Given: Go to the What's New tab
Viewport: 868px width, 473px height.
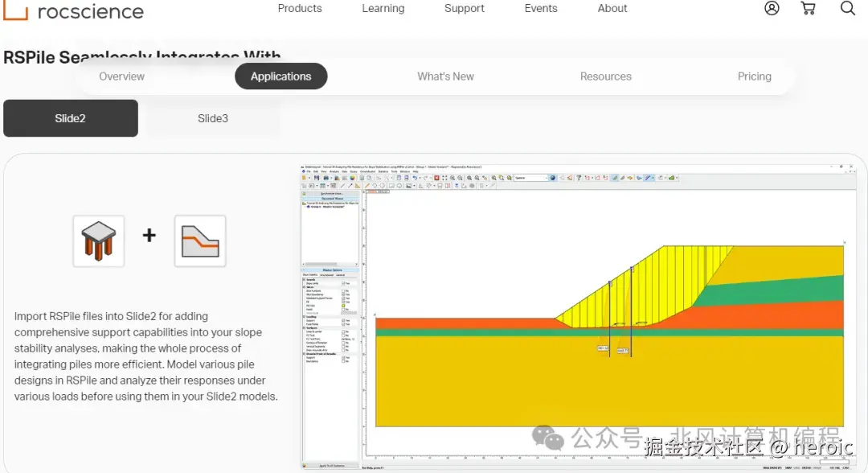Looking at the screenshot, I should click(445, 76).
